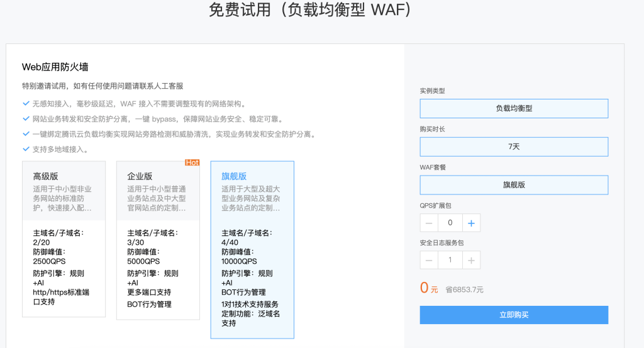Decrease the QPS扩展包 quantity with minus
The width and height of the screenshot is (644, 348).
(429, 223)
